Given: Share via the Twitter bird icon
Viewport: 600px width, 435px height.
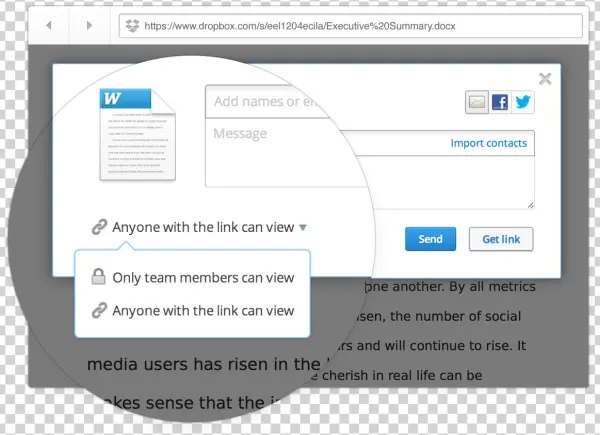Looking at the screenshot, I should (521, 101).
